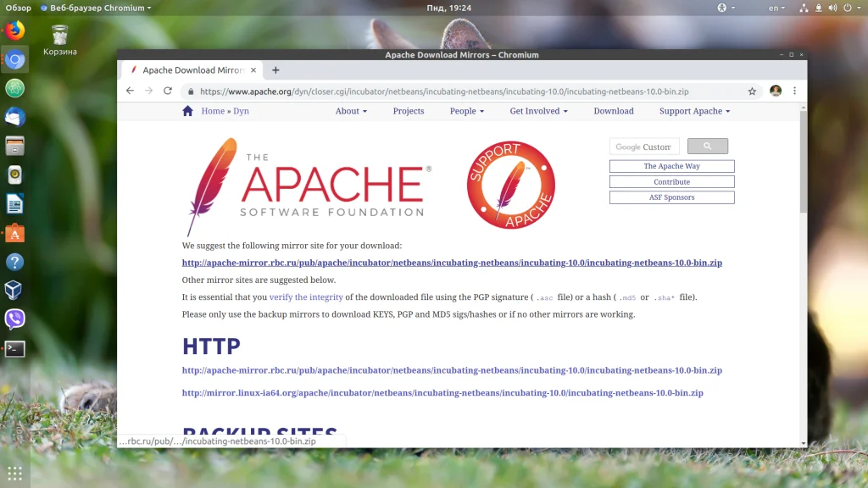
Task: Open the Корзина trash desktop icon
Action: pos(60,41)
